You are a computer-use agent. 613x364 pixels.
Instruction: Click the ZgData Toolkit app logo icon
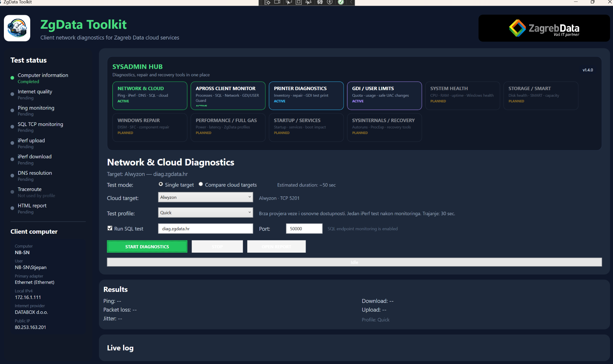point(17,28)
